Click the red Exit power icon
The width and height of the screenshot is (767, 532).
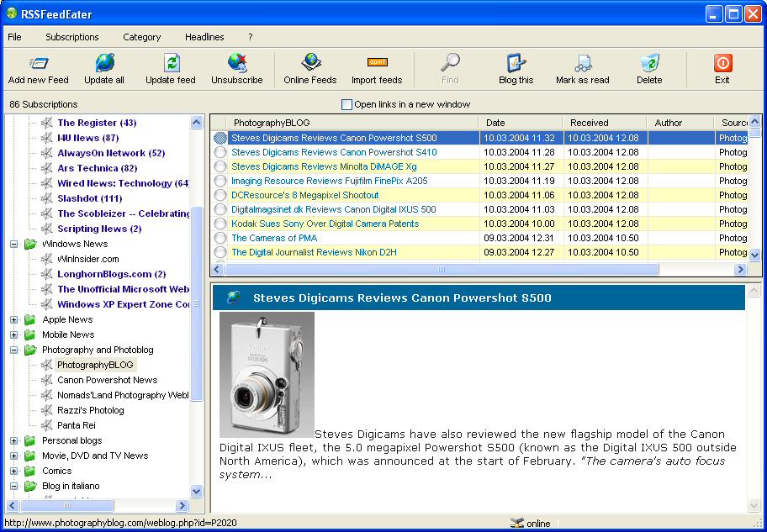coord(722,63)
